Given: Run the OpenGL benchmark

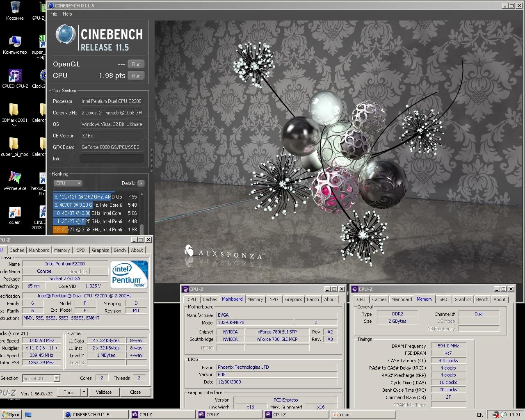Looking at the screenshot, I should (136, 64).
